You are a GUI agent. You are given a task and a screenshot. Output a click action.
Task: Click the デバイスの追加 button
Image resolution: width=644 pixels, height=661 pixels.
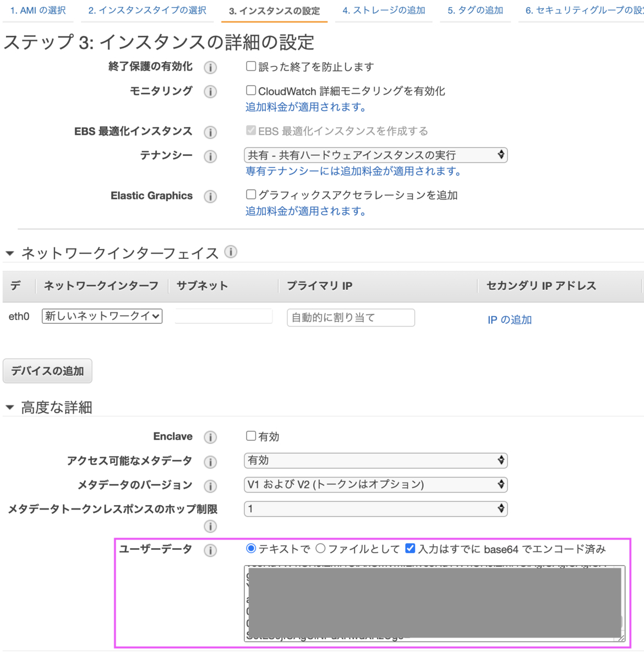pos(47,370)
